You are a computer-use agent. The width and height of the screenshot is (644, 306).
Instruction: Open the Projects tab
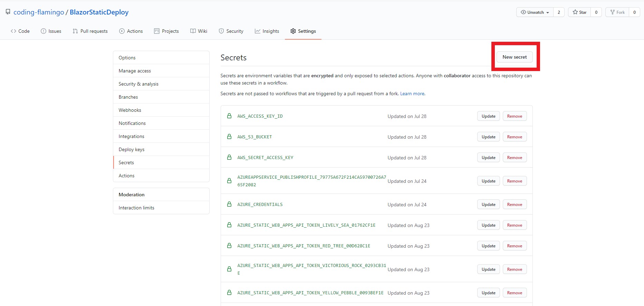click(x=166, y=31)
